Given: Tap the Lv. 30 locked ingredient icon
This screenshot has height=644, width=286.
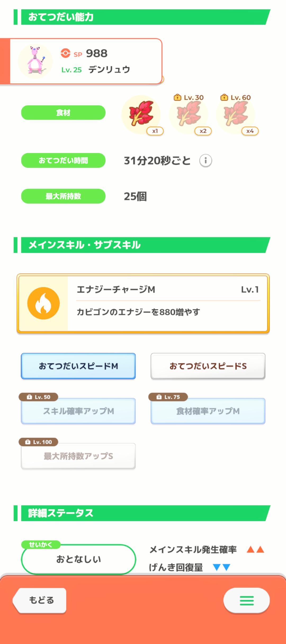Looking at the screenshot, I should click(188, 114).
